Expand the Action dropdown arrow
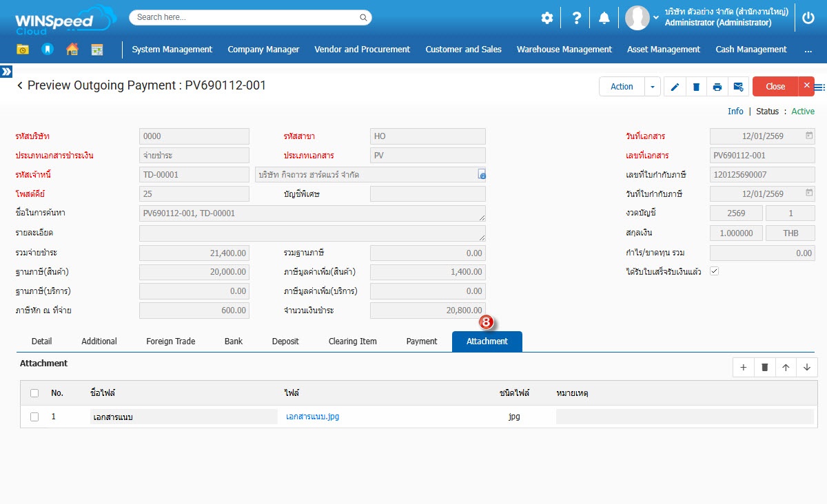 tap(653, 87)
